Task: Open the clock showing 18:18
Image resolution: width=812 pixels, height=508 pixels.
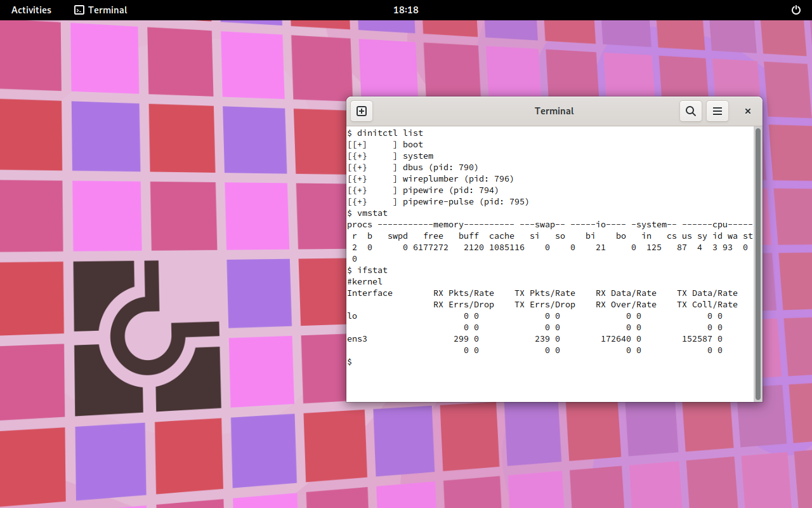Action: tap(406, 10)
